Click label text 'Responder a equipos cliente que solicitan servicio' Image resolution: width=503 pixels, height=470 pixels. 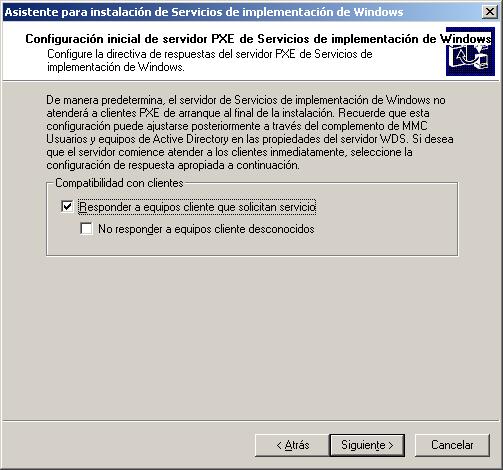pos(197,207)
